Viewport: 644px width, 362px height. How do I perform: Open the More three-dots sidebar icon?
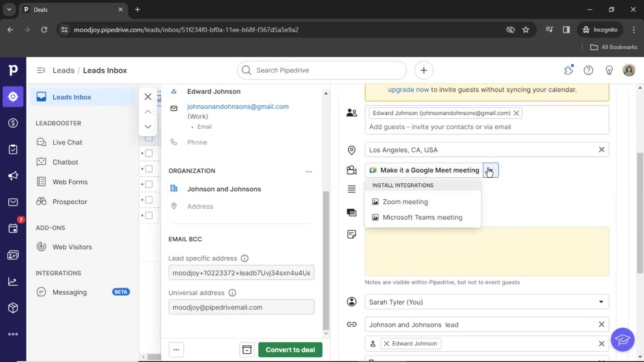coord(13,334)
